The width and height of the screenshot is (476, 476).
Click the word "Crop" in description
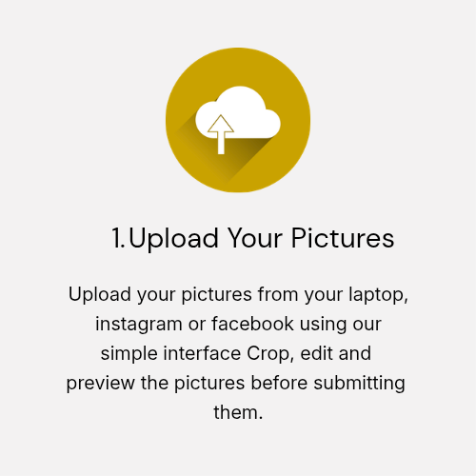(270, 354)
